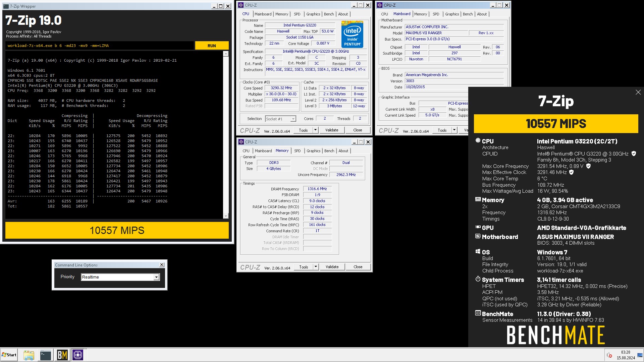Open About tab in the Memory CPU-Z window
This screenshot has height=362, width=644.
(343, 151)
